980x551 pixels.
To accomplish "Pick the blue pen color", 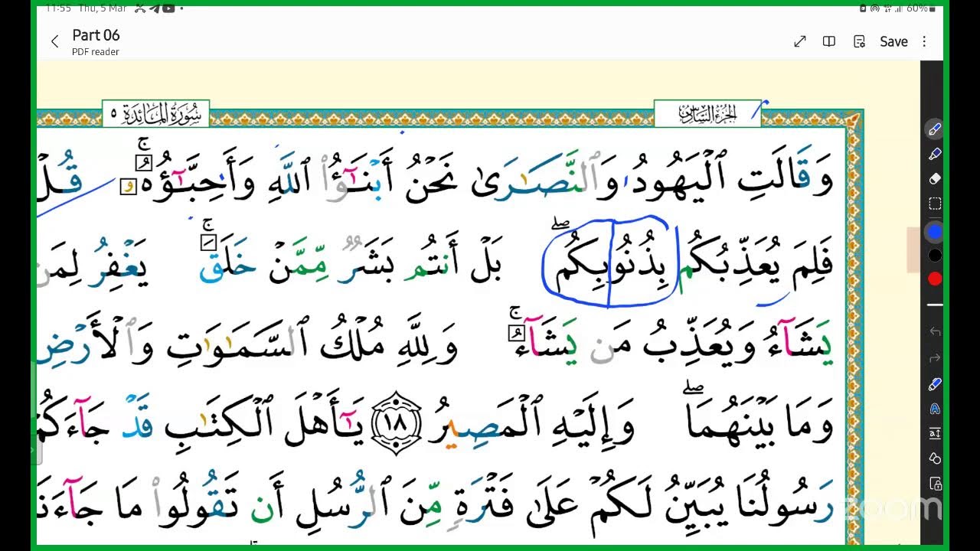I will click(x=935, y=231).
